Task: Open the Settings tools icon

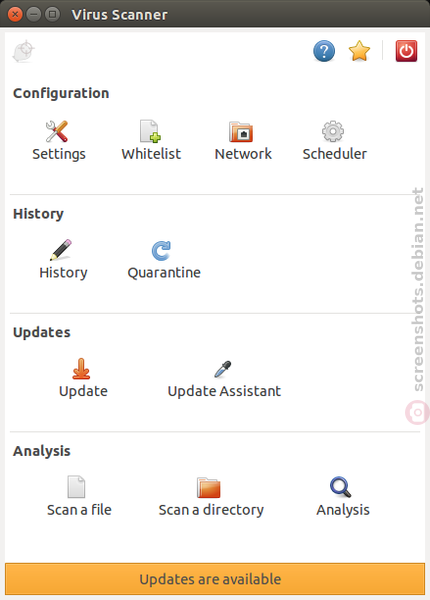Action: [57, 132]
